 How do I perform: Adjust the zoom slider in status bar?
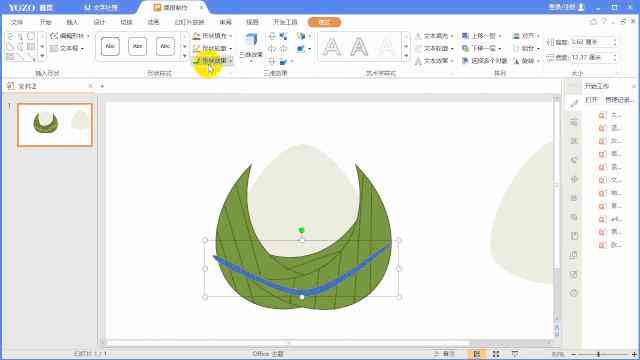pos(598,354)
